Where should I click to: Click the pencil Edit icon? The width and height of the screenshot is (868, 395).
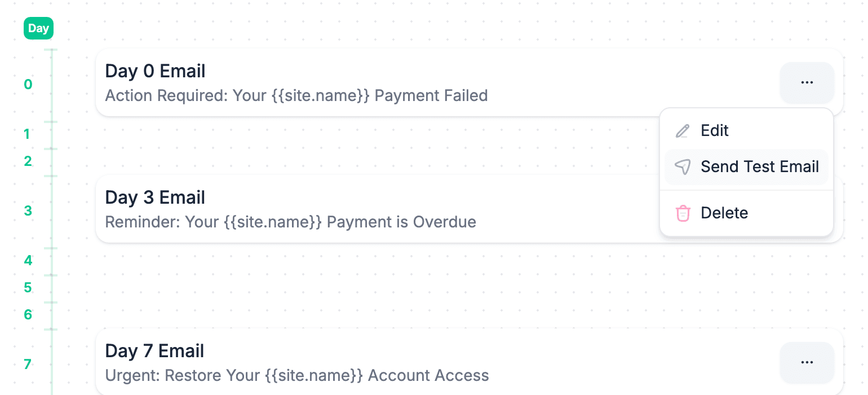click(x=683, y=130)
